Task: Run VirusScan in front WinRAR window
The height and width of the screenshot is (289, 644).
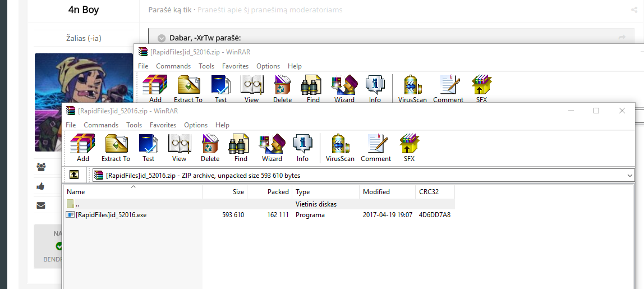Action: click(340, 148)
